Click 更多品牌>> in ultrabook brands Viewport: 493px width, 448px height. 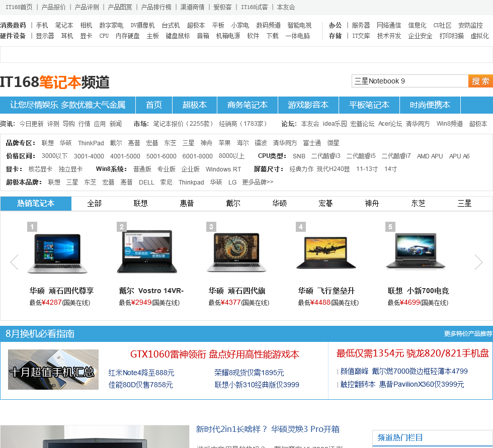pos(258,182)
